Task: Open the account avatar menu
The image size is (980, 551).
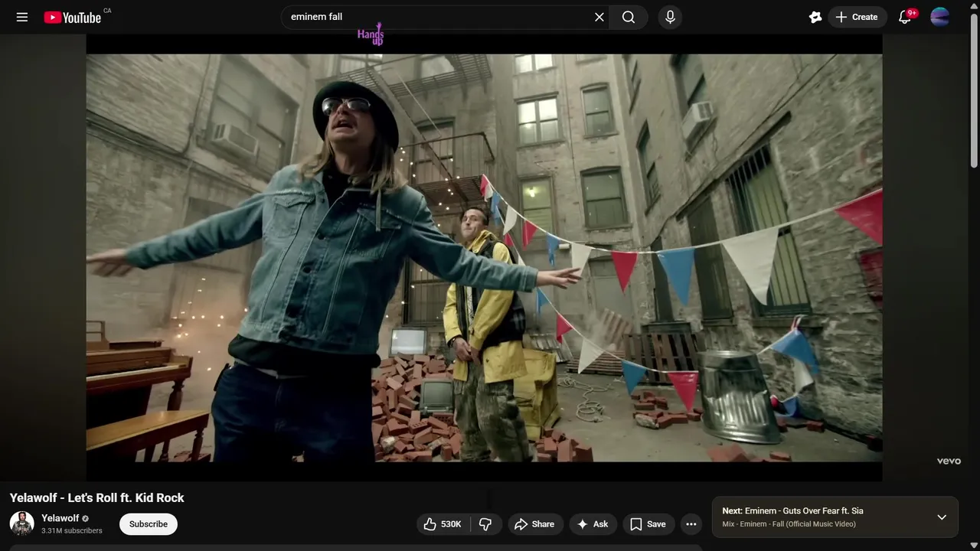Action: point(940,17)
